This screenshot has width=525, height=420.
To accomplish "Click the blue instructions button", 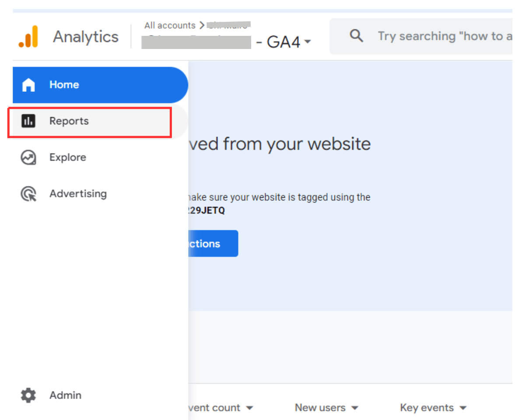I will tap(213, 244).
